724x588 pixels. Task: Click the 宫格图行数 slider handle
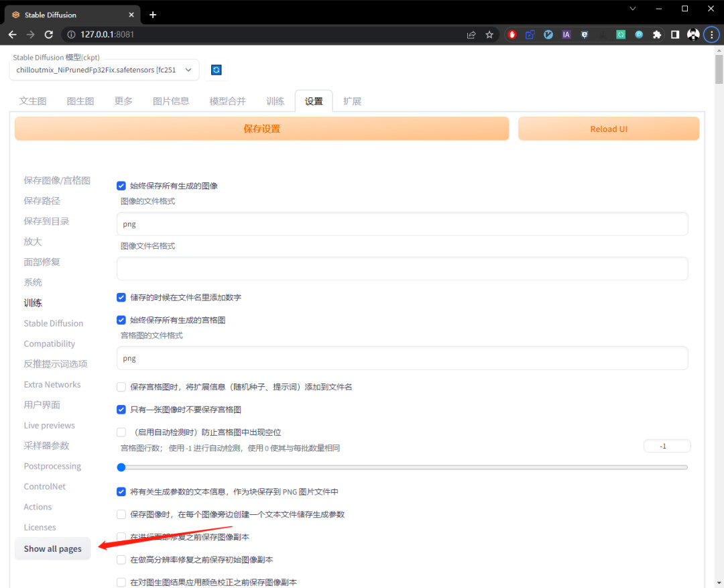[121, 467]
